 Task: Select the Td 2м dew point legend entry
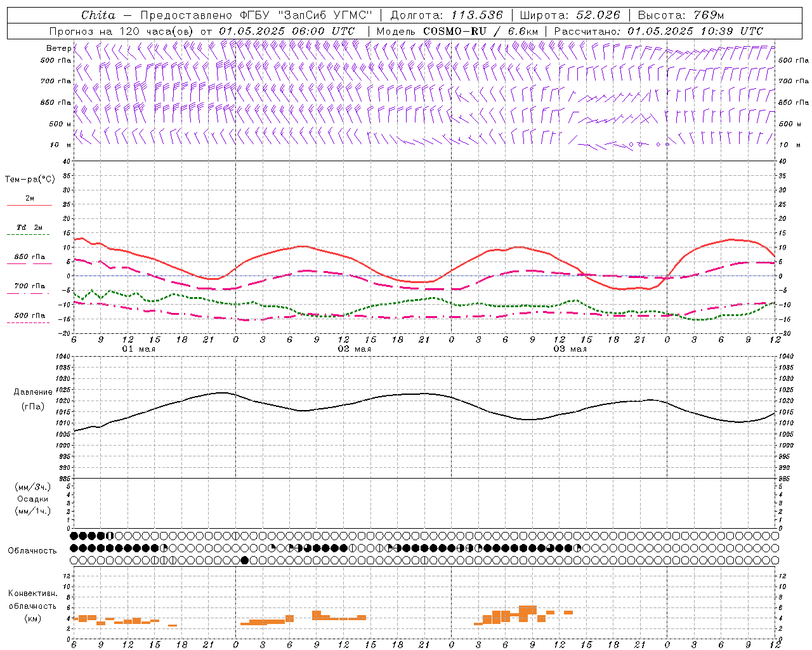pos(30,227)
